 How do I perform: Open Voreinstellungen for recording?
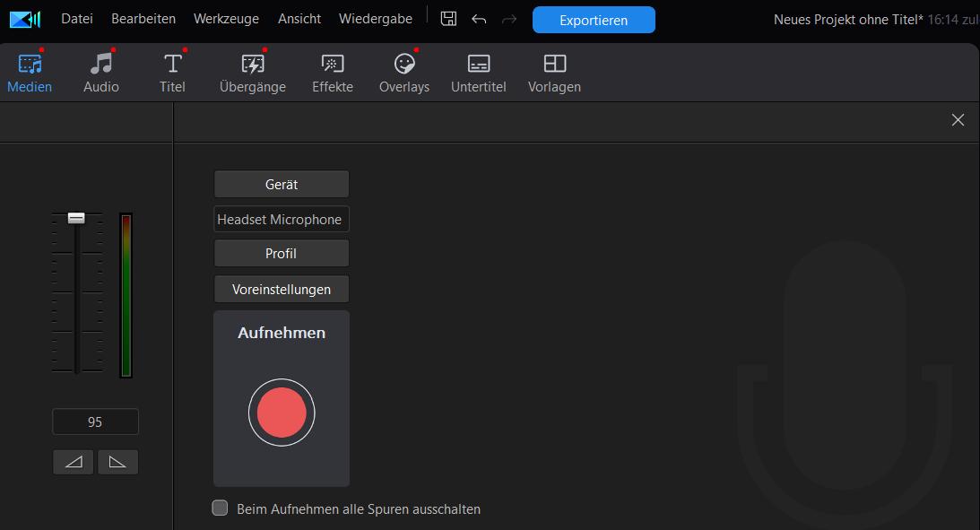[x=282, y=290]
